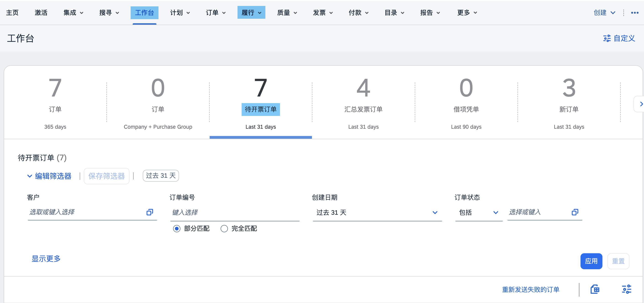Click the 过去 31 天 filter chip
Viewport: 644px width, 303px height.
point(161,176)
